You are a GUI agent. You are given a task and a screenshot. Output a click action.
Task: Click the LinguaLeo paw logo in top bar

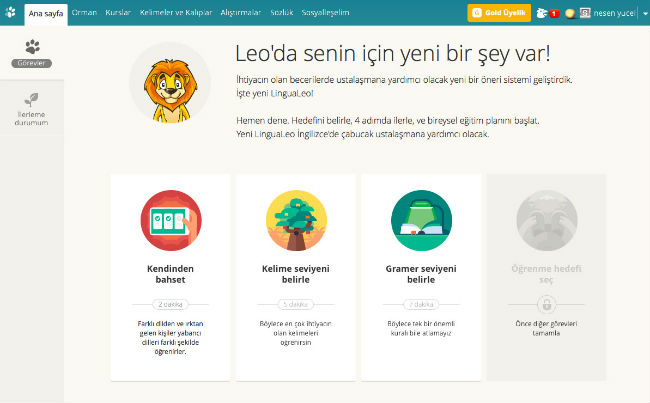pos(11,13)
